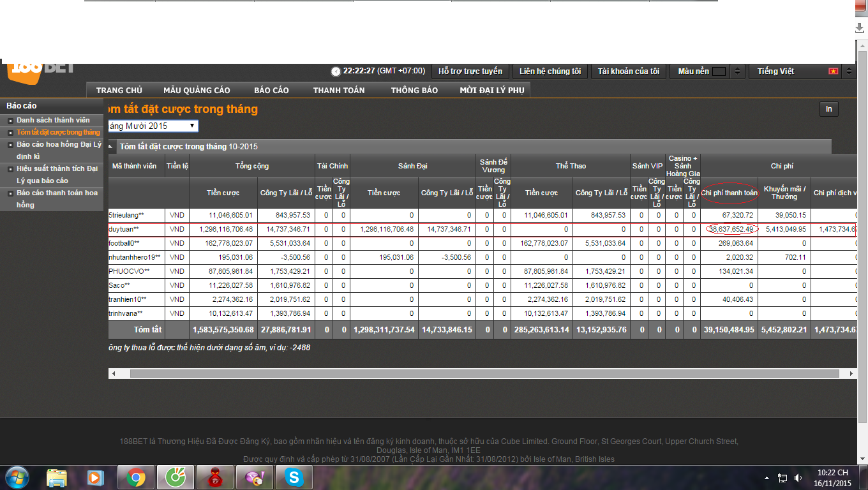Click the Thể Thao column header
Screen dimensions: 868x490
571,166
